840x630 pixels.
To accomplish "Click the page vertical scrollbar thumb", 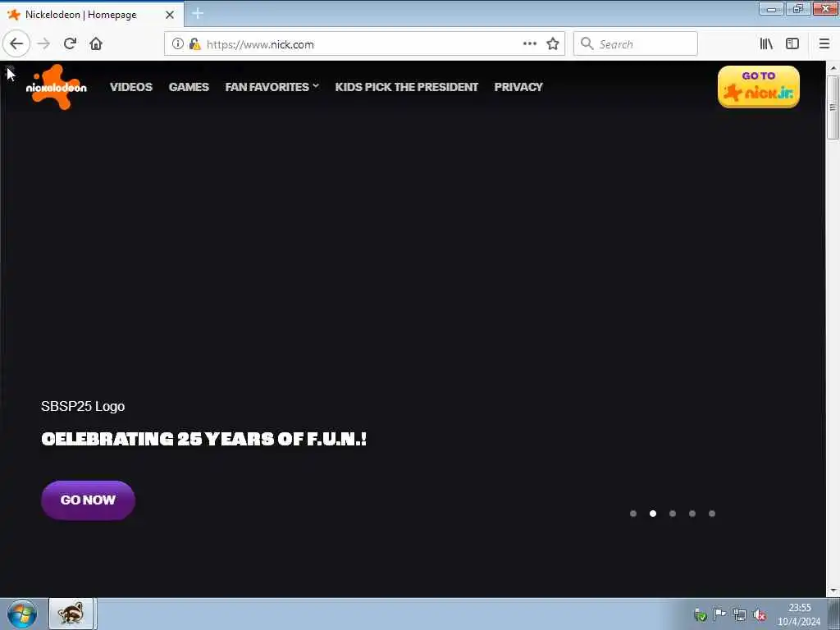I will coord(833,107).
